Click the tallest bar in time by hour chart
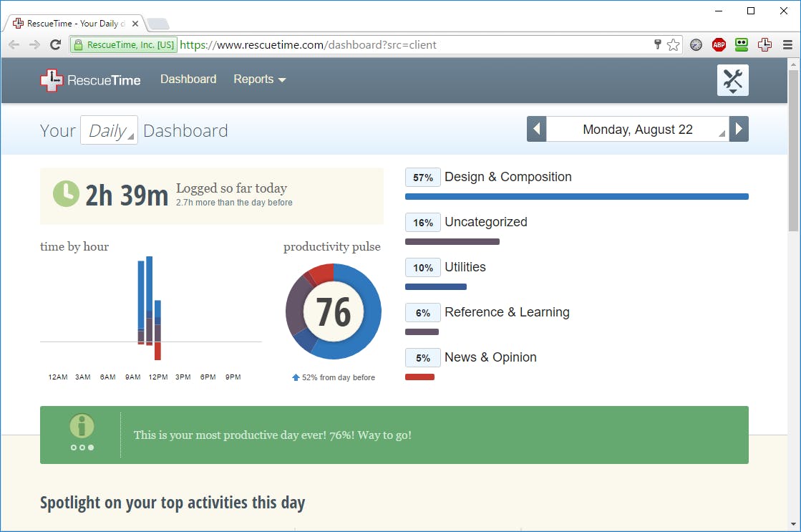801x532 pixels. pos(149,301)
